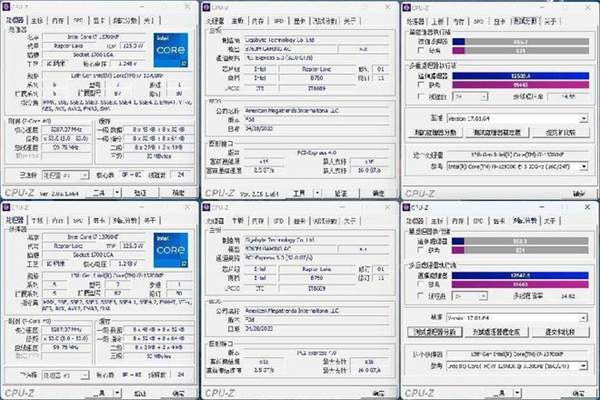Click the 线程数 24 field in the 1.248 V processor window
This screenshot has height=400, width=600.
[181, 175]
